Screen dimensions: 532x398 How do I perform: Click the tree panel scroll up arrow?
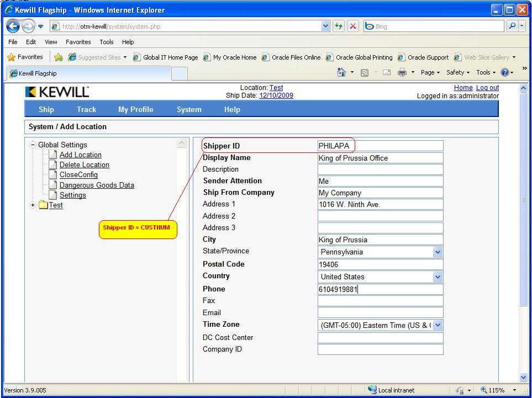point(182,143)
